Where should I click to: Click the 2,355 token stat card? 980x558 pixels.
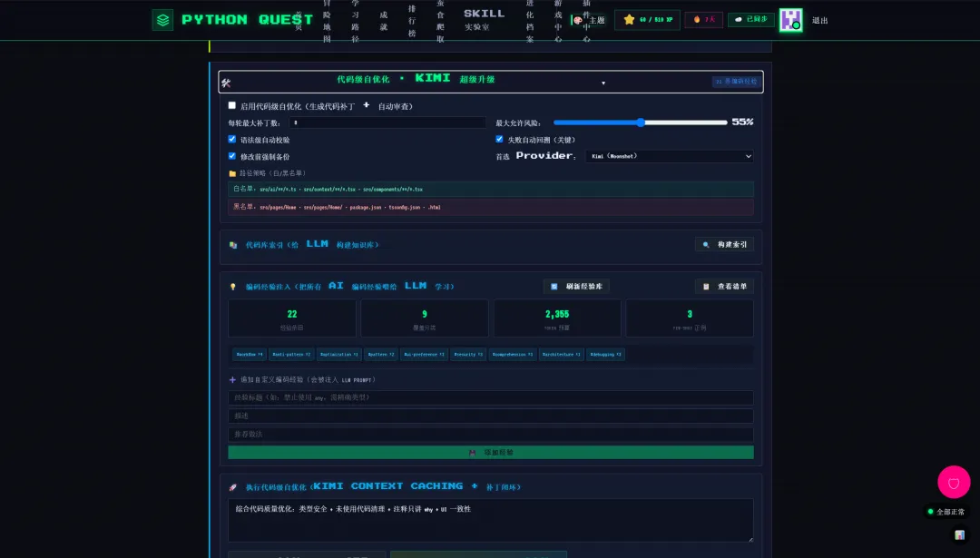(557, 318)
